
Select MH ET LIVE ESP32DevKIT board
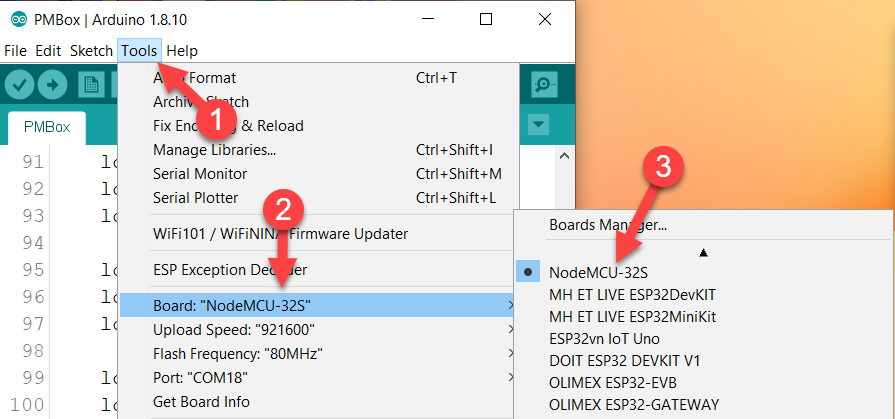pos(703,295)
